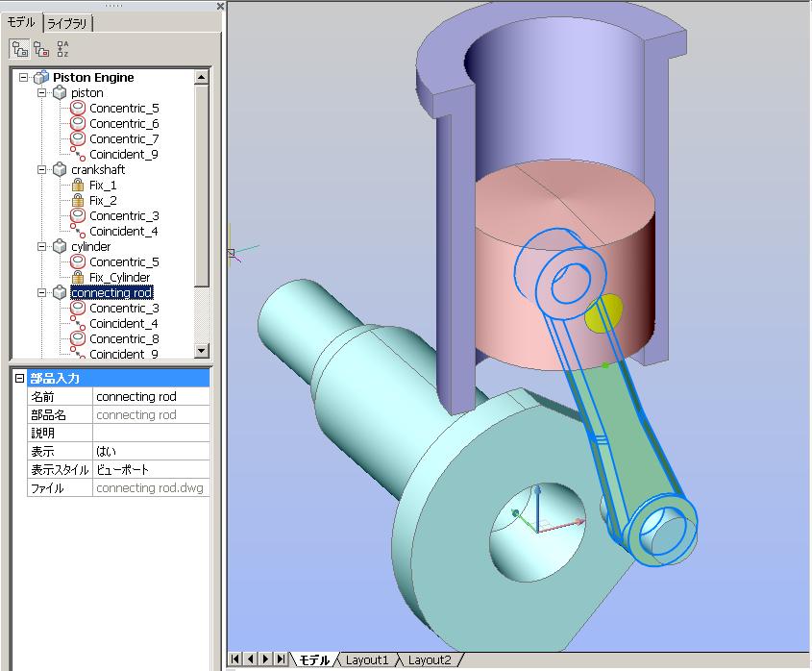This screenshot has width=812, height=671.
Task: Click the Fix_Cylinder padlock icon
Action: 79,277
